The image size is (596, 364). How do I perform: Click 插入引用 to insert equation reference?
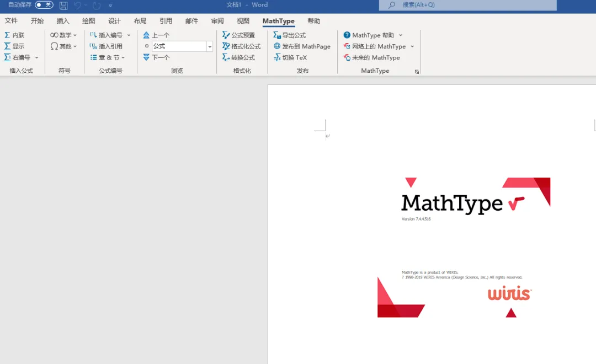tap(106, 46)
